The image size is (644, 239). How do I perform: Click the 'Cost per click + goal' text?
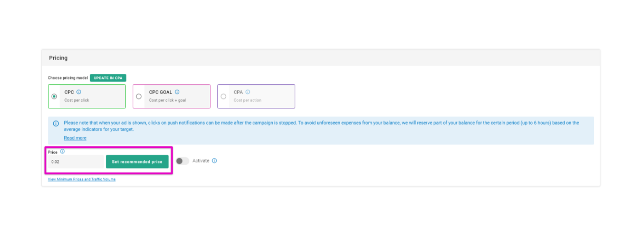(167, 100)
